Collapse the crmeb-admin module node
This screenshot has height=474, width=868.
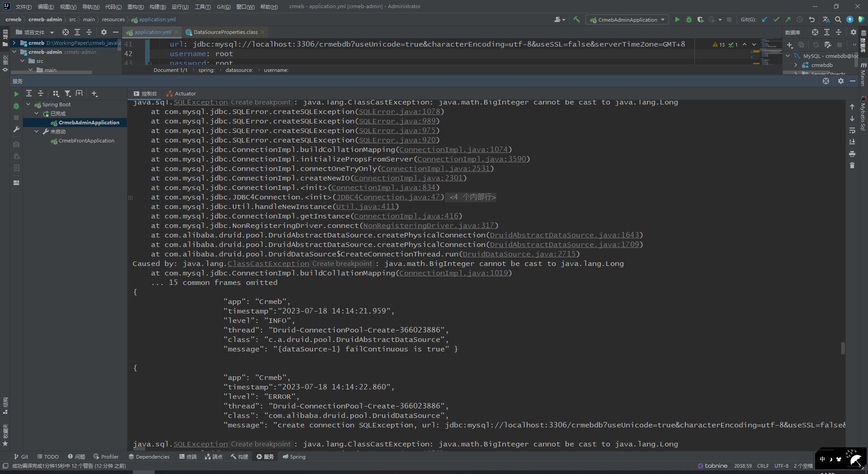click(x=14, y=52)
